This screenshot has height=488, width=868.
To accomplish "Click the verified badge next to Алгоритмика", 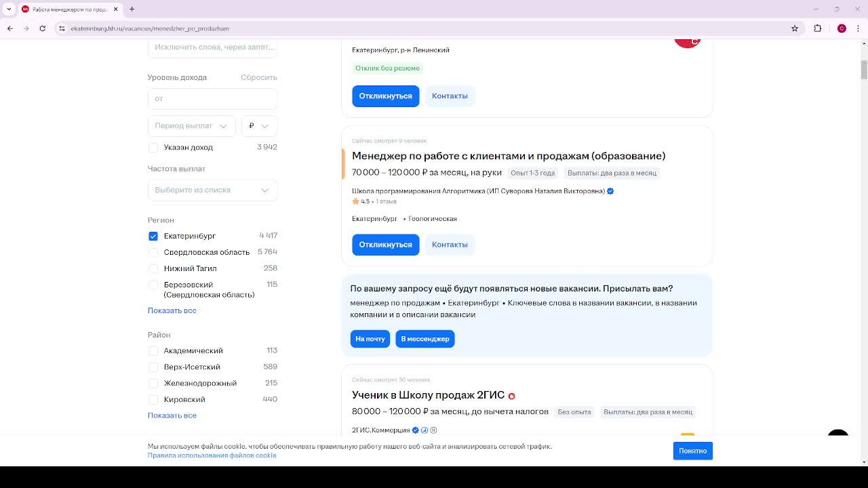I will tap(610, 191).
